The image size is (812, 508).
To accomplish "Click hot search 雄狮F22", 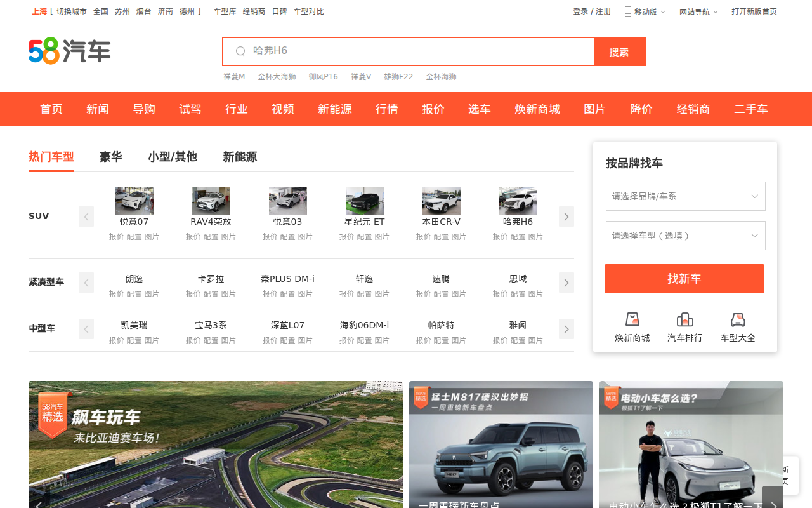I will [398, 77].
